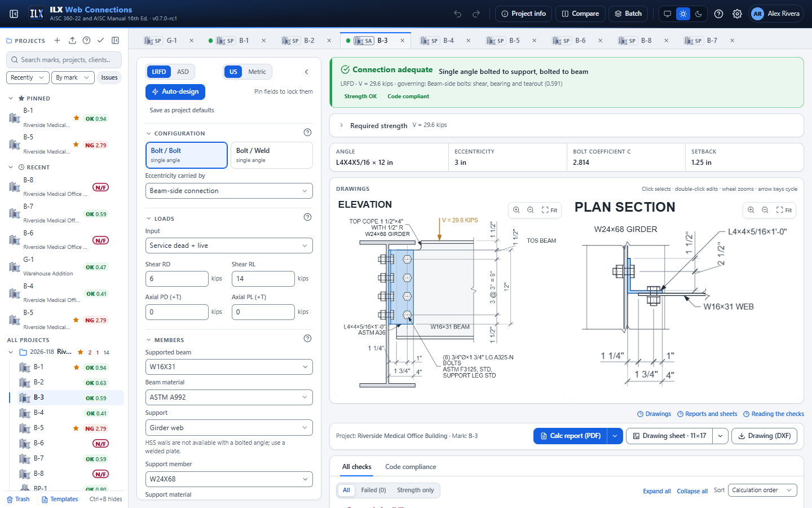Zoom out on the Elevation drawing
Screen dimensions: 812x508
(531, 210)
